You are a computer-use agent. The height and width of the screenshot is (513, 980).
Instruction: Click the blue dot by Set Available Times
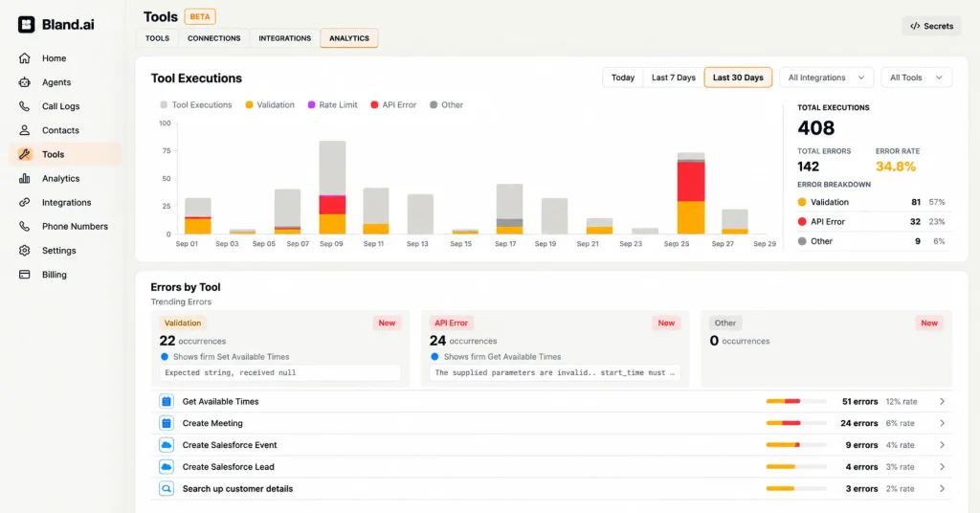165,357
